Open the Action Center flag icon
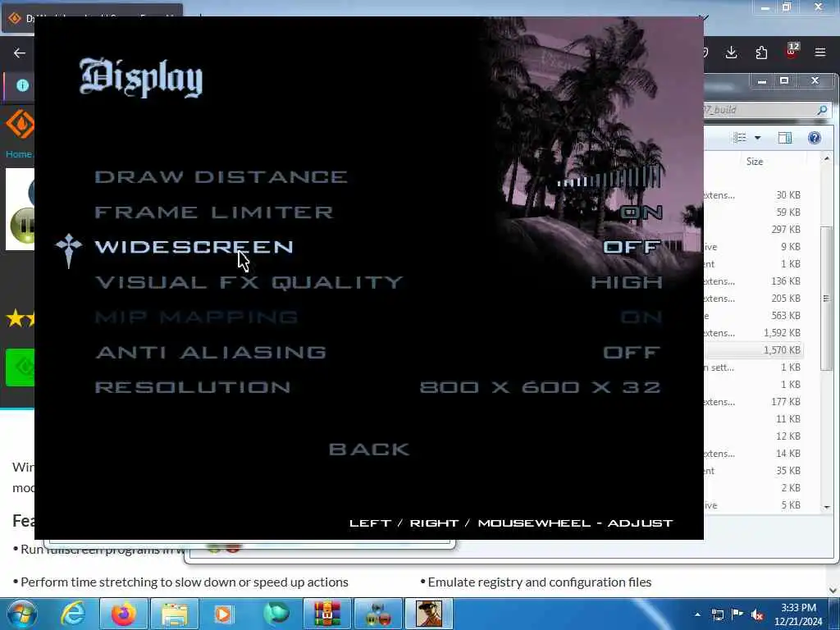Viewport: 840px width, 630px height. [x=737, y=614]
